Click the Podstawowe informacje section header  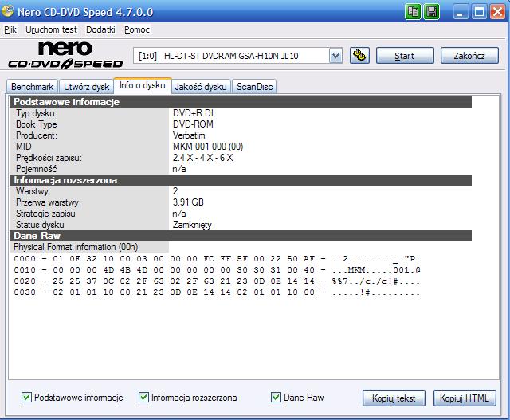point(241,102)
